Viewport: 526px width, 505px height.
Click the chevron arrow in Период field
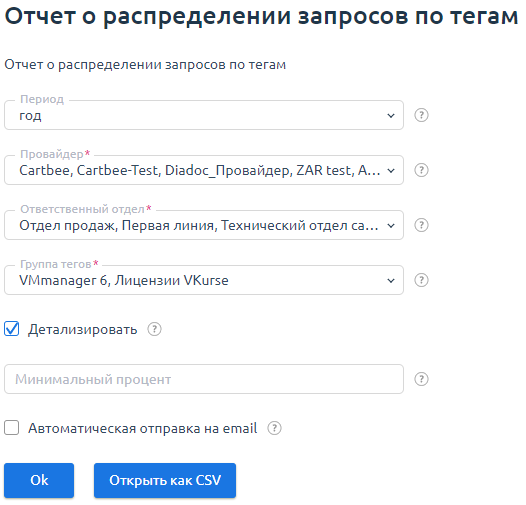click(x=391, y=115)
